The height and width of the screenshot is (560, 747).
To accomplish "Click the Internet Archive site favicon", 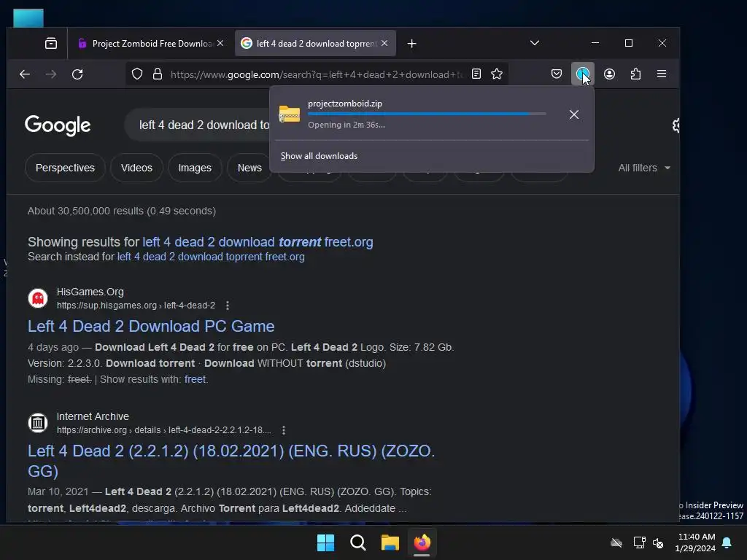I will pos(38,422).
